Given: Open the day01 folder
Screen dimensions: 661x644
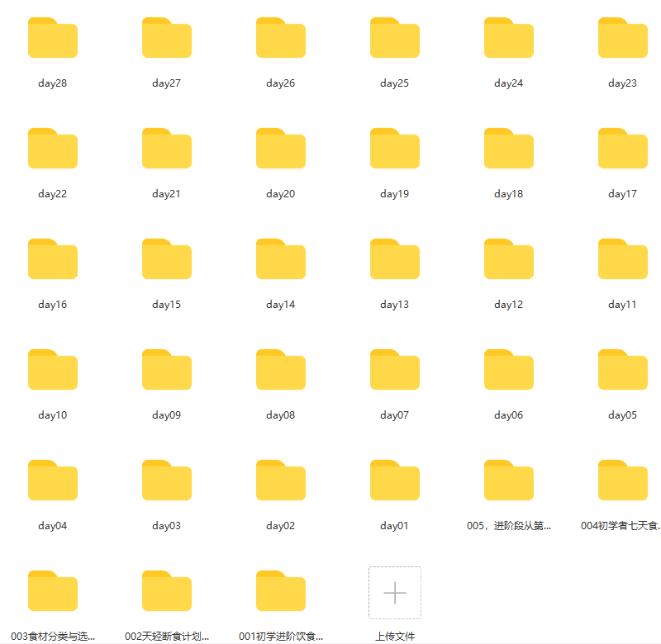Looking at the screenshot, I should 395,481.
